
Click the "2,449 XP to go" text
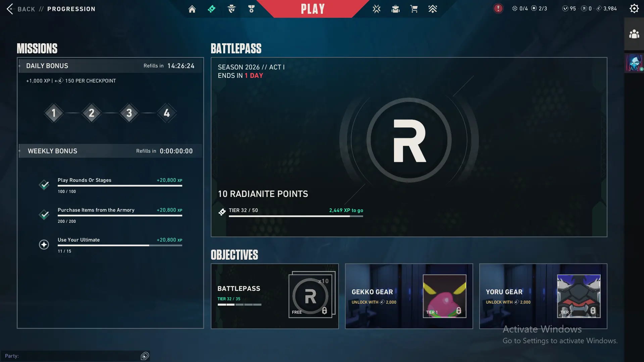tap(346, 210)
